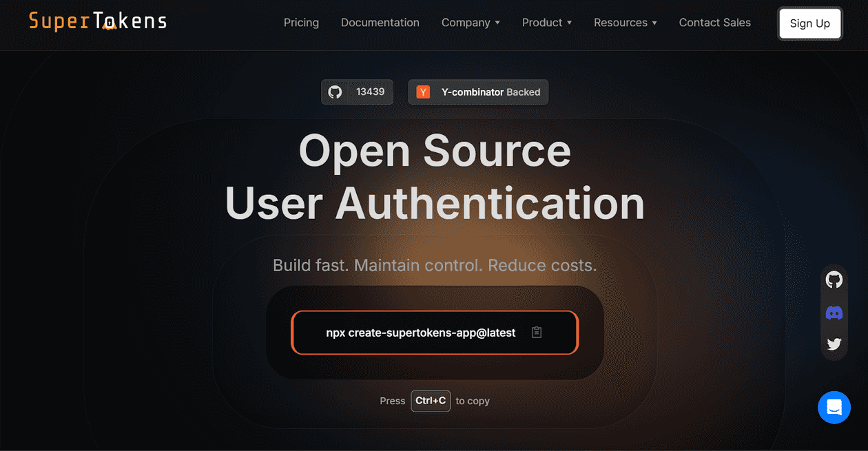Open the support chat bubble
Screen dimensions: 868x451
(834, 407)
